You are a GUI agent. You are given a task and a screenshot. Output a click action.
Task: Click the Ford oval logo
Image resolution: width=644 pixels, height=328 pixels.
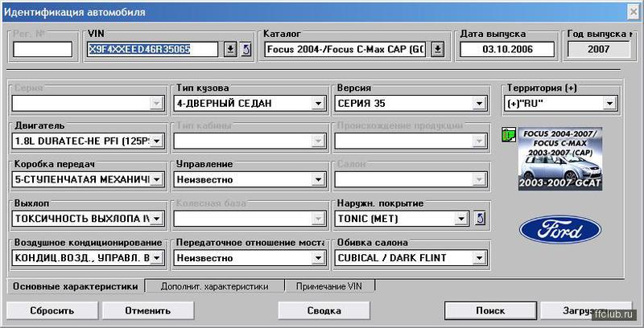click(560, 231)
